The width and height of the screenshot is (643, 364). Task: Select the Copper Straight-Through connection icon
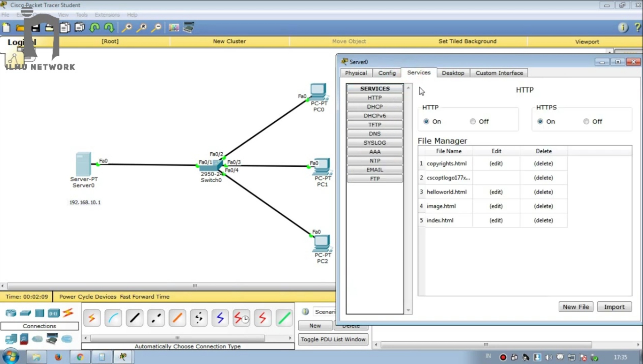(x=135, y=318)
